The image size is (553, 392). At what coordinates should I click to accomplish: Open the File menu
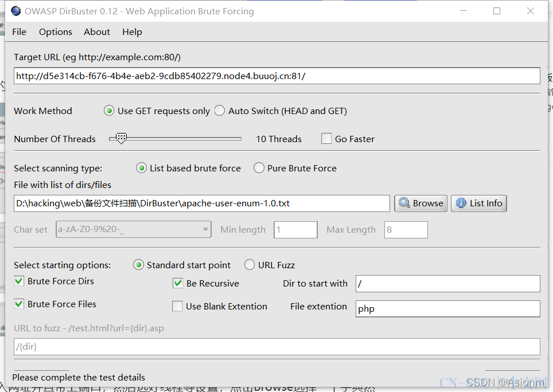click(x=19, y=32)
